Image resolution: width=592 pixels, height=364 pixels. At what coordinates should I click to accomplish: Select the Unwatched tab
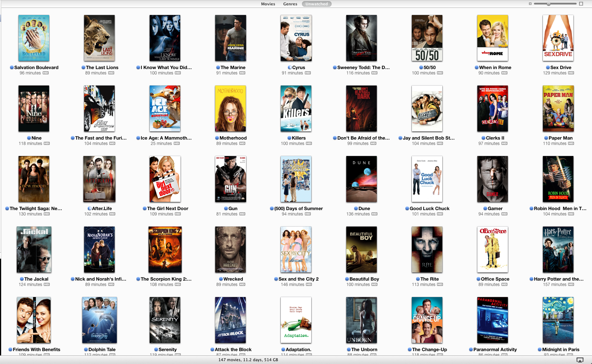click(317, 4)
